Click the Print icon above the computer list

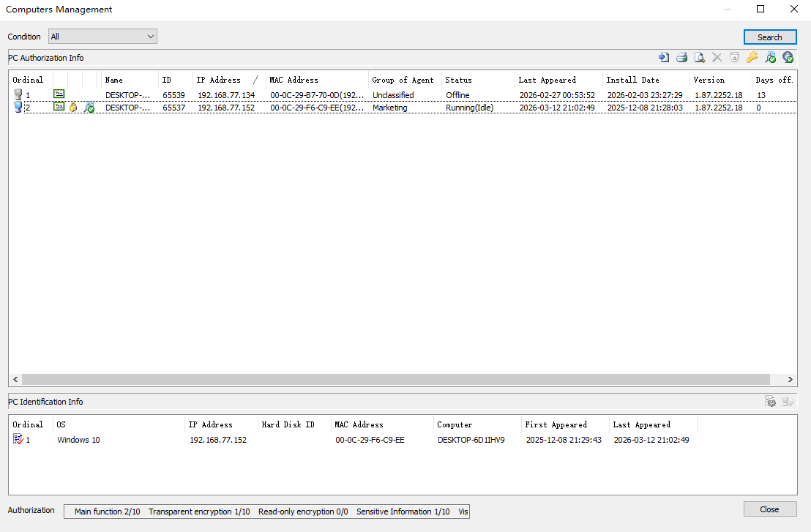click(681, 57)
